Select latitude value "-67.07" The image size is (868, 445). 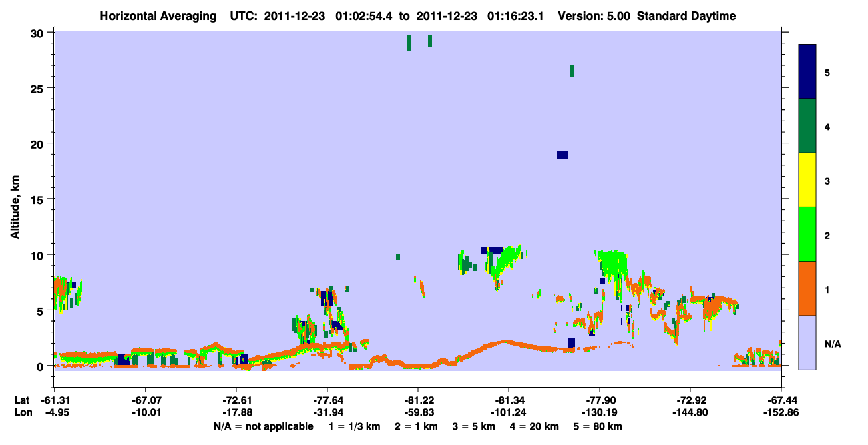pos(145,400)
